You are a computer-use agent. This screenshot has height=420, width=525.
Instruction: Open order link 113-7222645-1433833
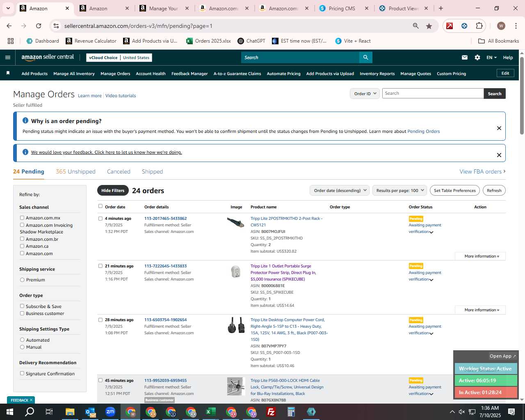165,266
